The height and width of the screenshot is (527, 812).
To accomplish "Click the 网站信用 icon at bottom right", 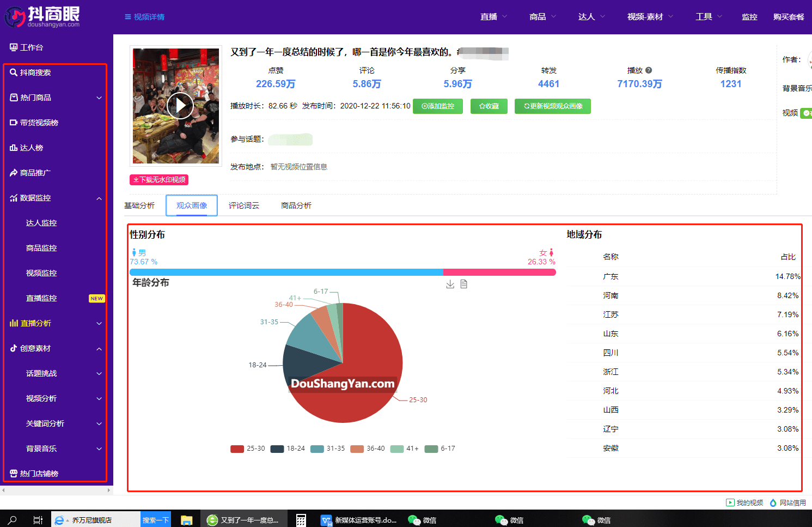I will click(773, 502).
